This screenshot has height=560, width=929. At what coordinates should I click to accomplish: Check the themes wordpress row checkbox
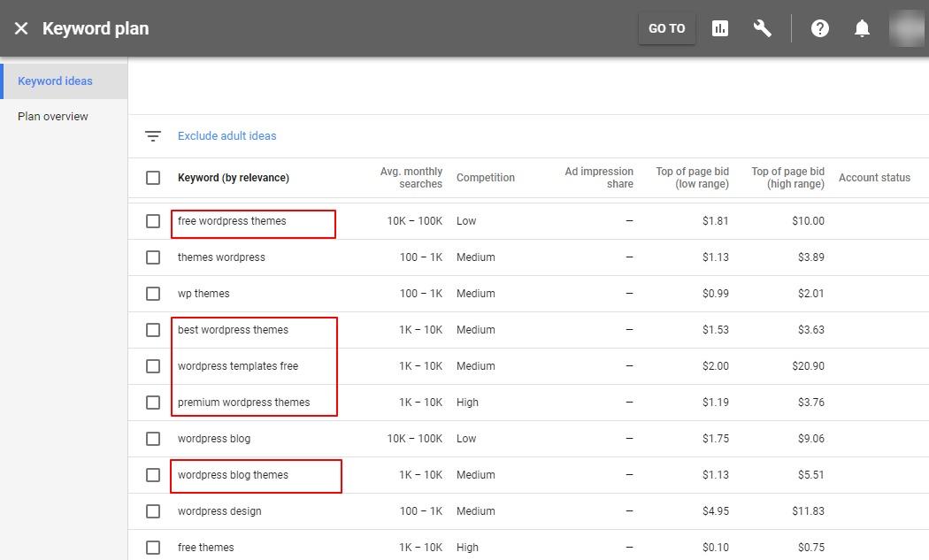coord(153,257)
